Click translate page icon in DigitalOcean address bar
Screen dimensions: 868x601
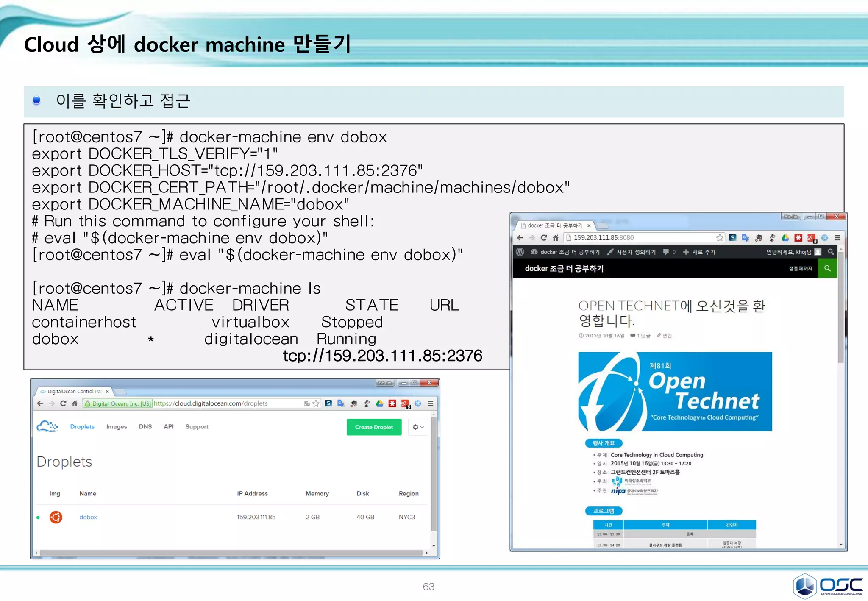(307, 403)
